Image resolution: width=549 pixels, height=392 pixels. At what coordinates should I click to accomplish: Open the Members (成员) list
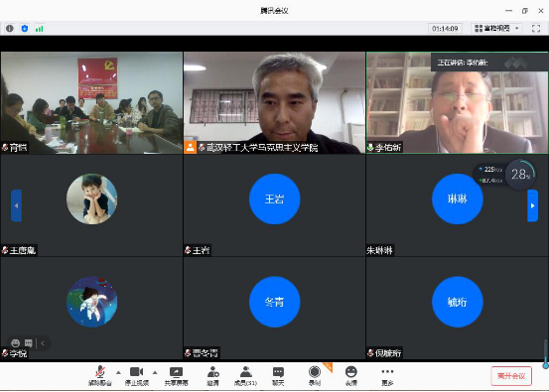click(x=245, y=375)
